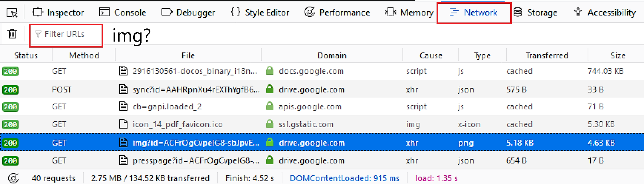Click the 2.75 MB / 134.52 KB transferred text
The image size is (644, 184).
point(150,178)
